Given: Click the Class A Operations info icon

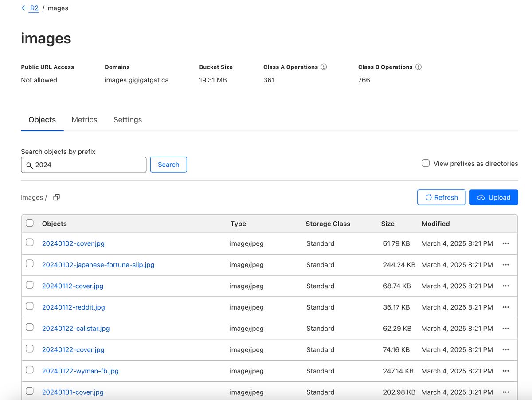Looking at the screenshot, I should coord(324,67).
